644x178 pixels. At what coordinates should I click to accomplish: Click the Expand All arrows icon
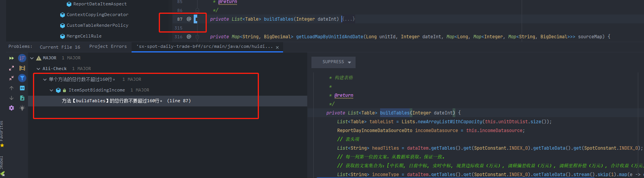12,68
